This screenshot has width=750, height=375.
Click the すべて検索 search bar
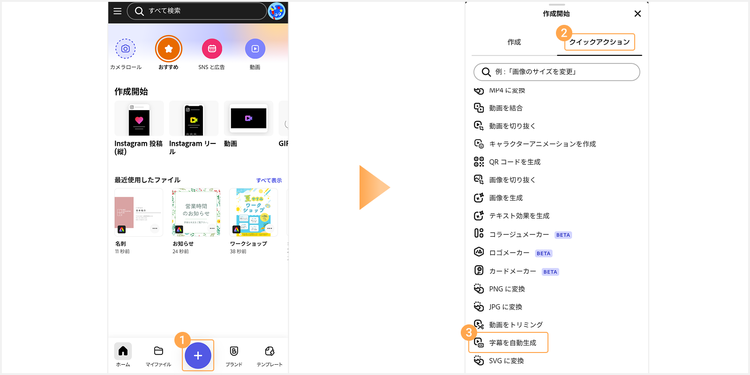pos(197,11)
